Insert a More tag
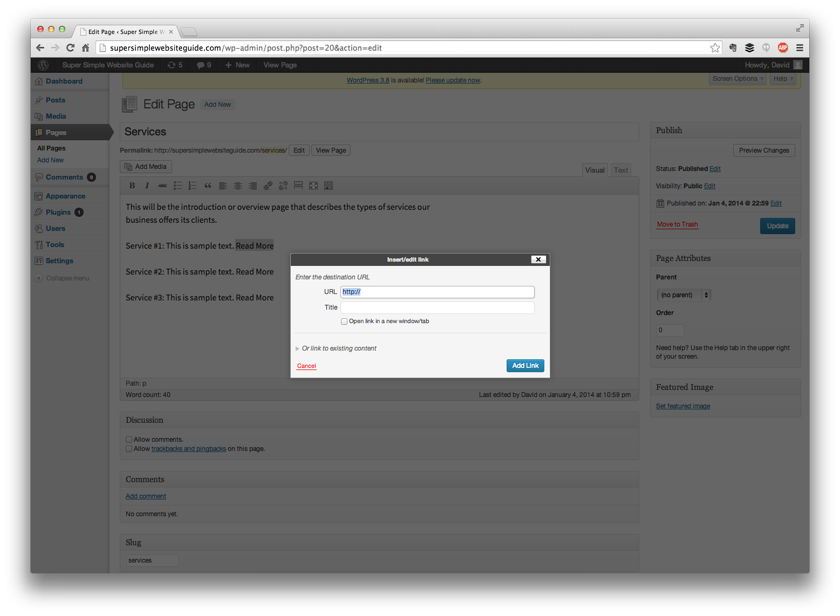This screenshot has width=840, height=616. coord(298,186)
